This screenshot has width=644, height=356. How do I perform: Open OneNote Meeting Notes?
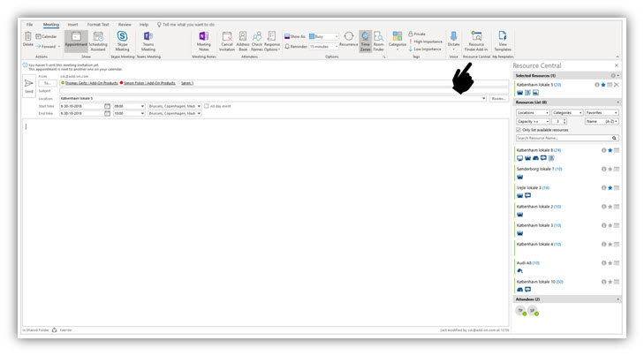point(204,41)
